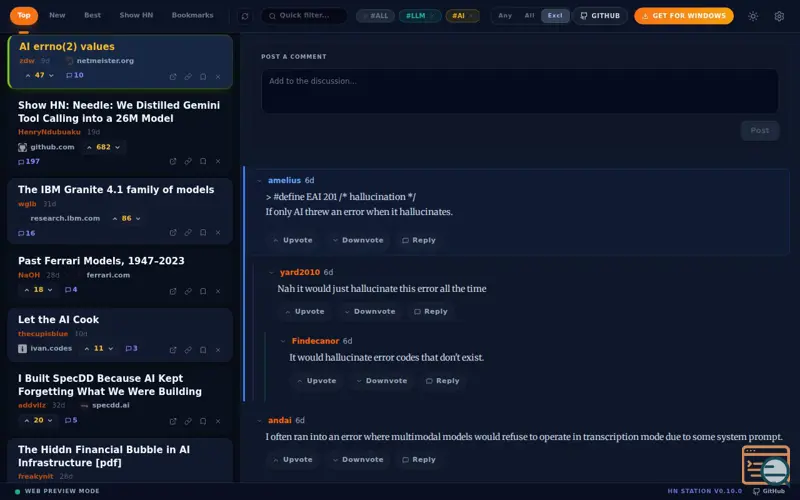
Task: Collapse andai comment
Action: (260, 420)
